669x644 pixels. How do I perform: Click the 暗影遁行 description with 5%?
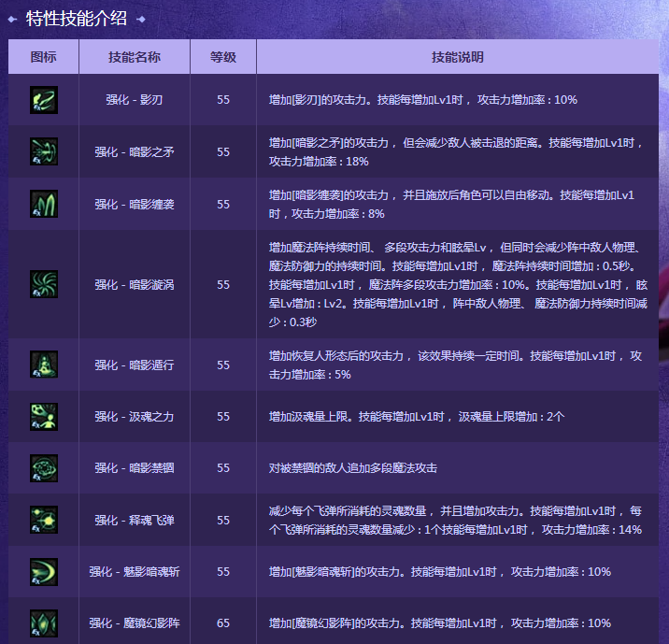coord(455,365)
